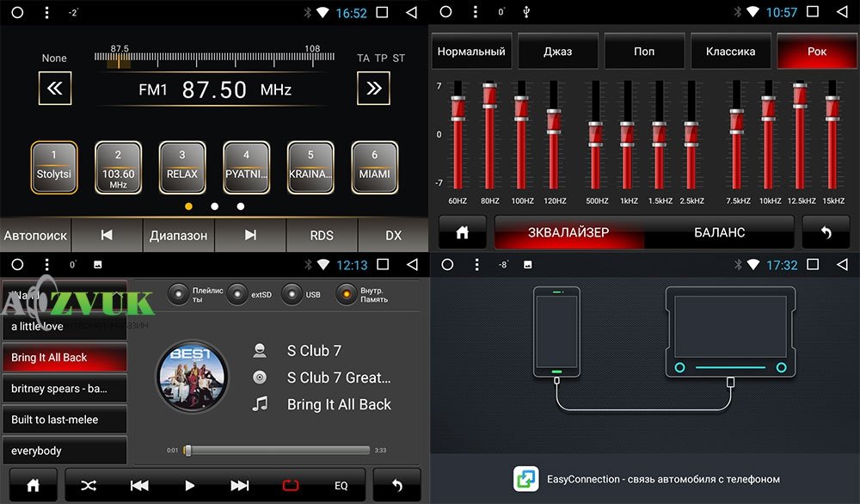
Task: Tap the S Club 7 album art
Action: tap(192, 376)
